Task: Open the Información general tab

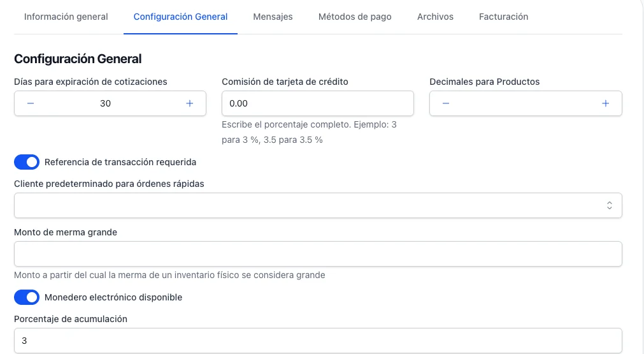Action: (66, 17)
